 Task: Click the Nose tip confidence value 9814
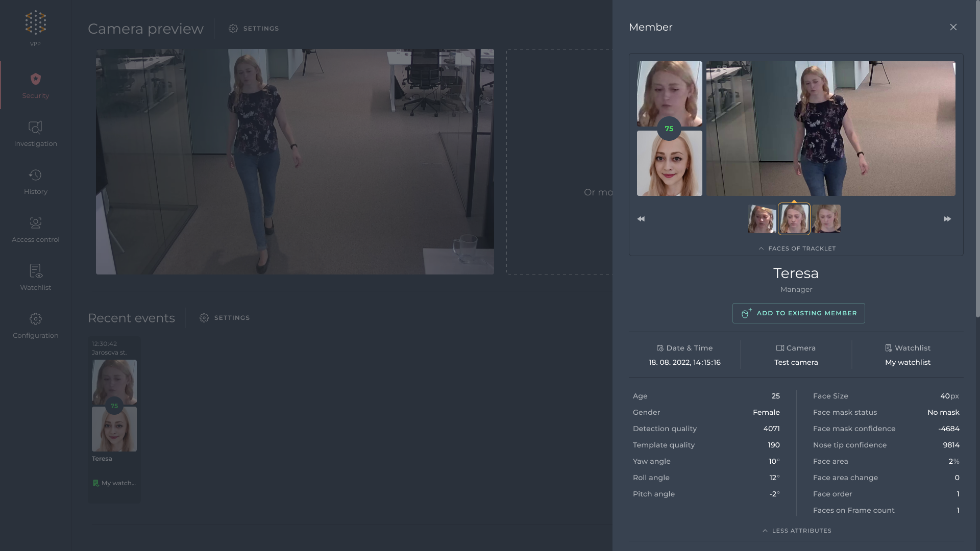tap(951, 445)
